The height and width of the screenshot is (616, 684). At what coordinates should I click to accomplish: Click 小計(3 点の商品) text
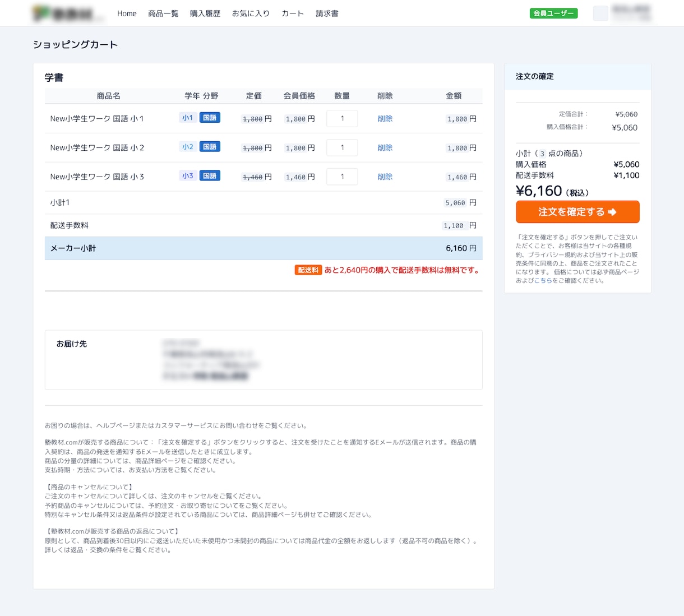(x=549, y=153)
